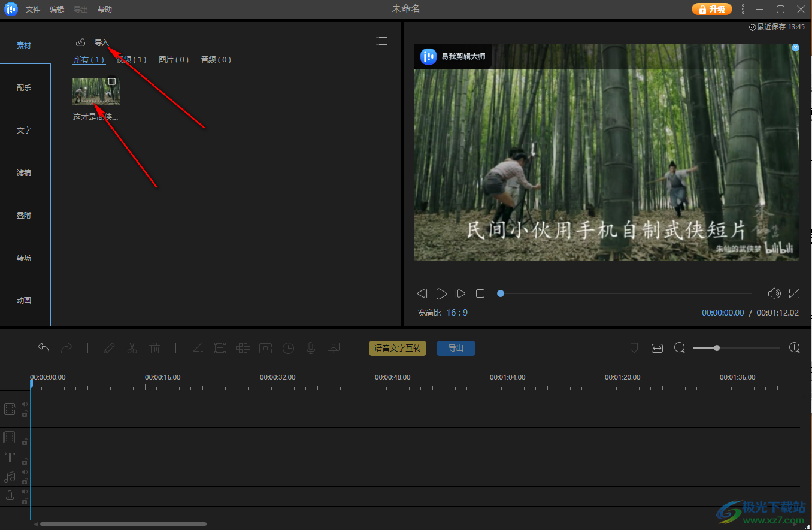Zoom out the timeline with the minus magnifier

680,348
